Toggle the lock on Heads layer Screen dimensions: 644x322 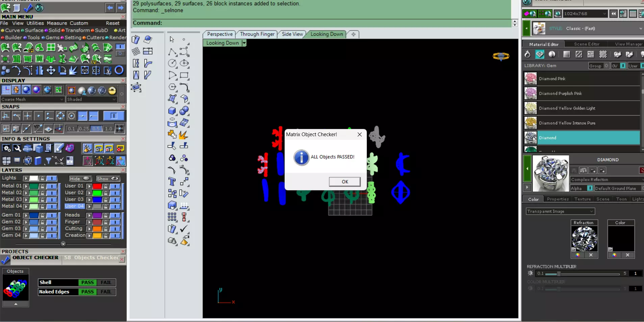pos(106,215)
